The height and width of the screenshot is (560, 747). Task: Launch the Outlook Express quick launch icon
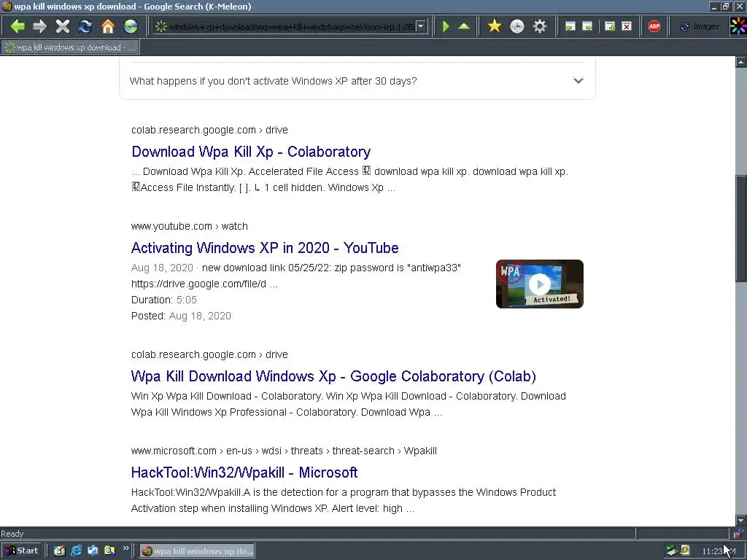pos(93,551)
